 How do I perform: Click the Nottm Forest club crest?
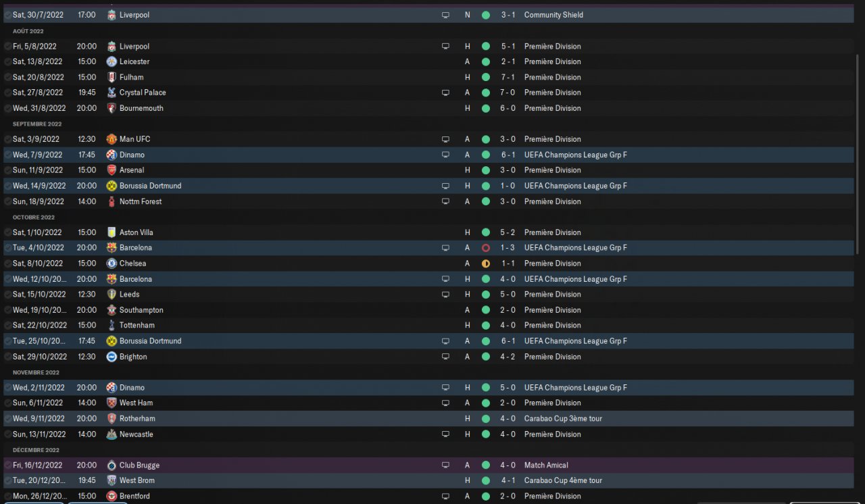tap(112, 201)
